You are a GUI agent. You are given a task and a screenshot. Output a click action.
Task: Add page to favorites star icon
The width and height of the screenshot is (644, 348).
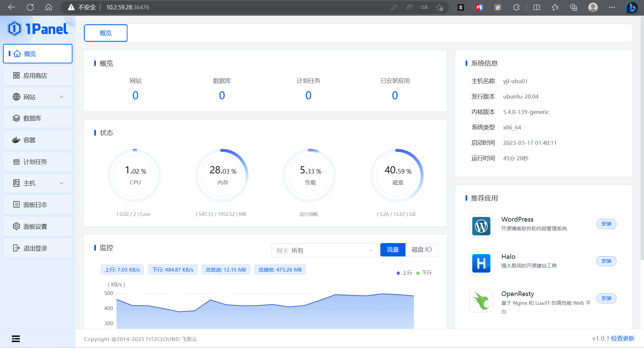(x=440, y=7)
